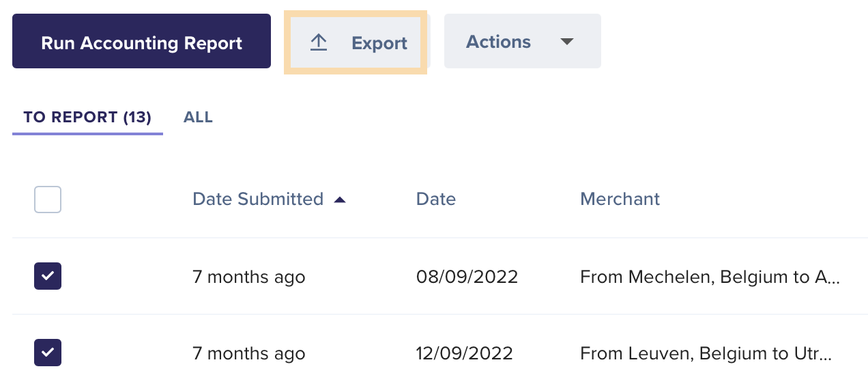Click the Run Accounting Report button
The image size is (868, 384).
[141, 42]
